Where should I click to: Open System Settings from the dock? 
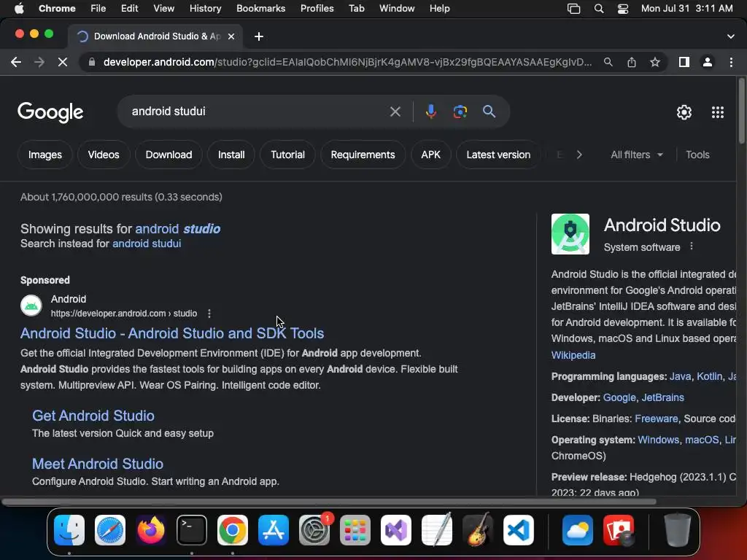(314, 529)
